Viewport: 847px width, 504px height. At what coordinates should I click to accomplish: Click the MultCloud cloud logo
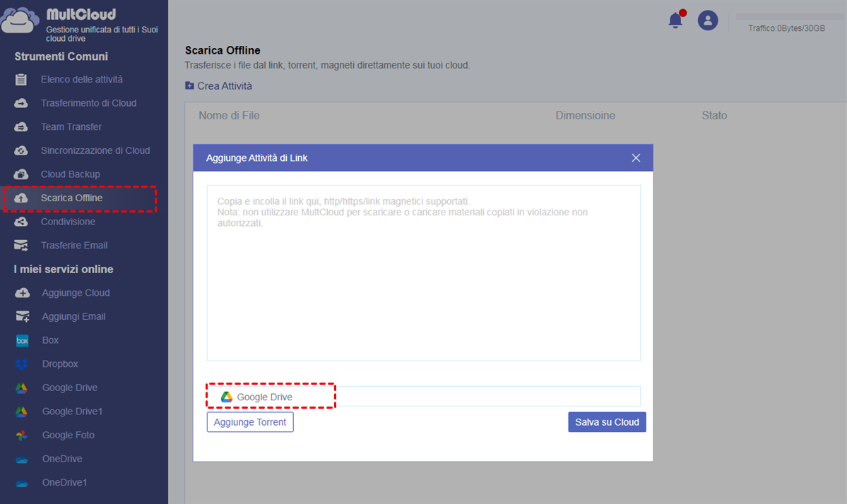click(x=20, y=20)
